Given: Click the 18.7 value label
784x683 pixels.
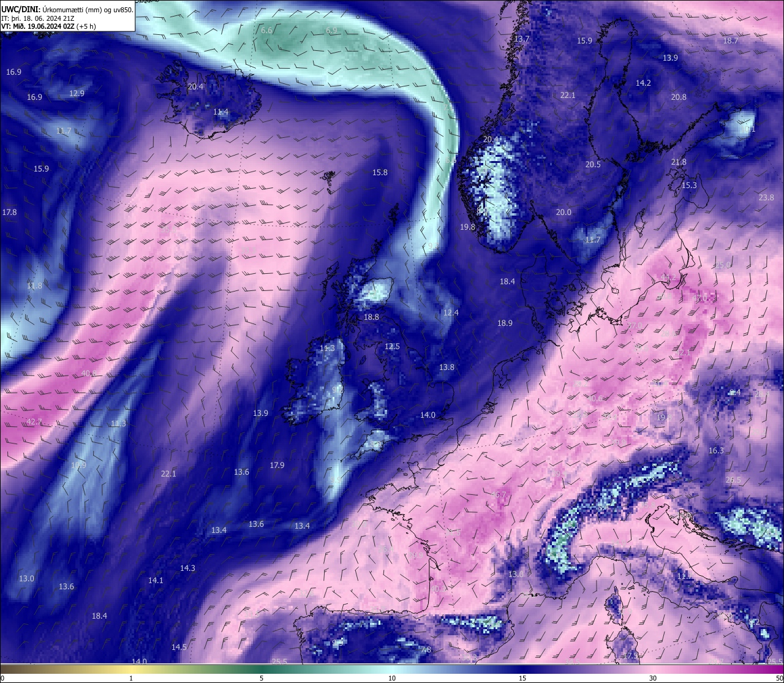Looking at the screenshot, I should coord(731,41).
